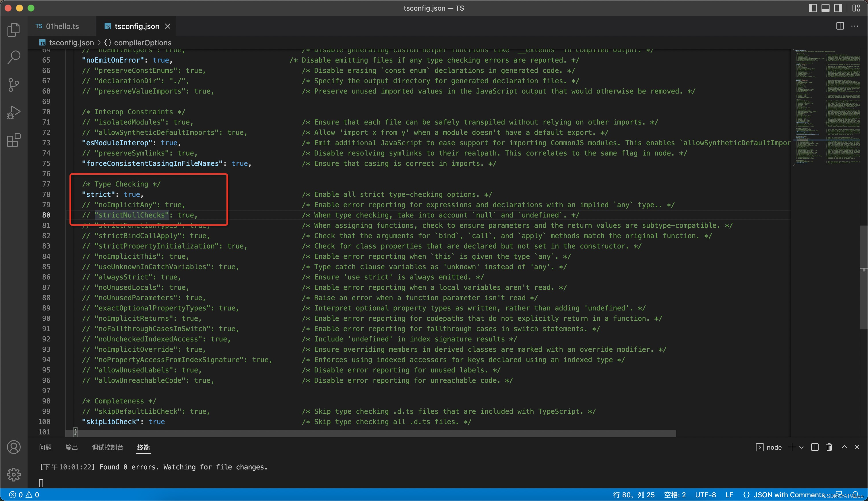
Task: Customize layout icon in title bar
Action: pyautogui.click(x=856, y=8)
